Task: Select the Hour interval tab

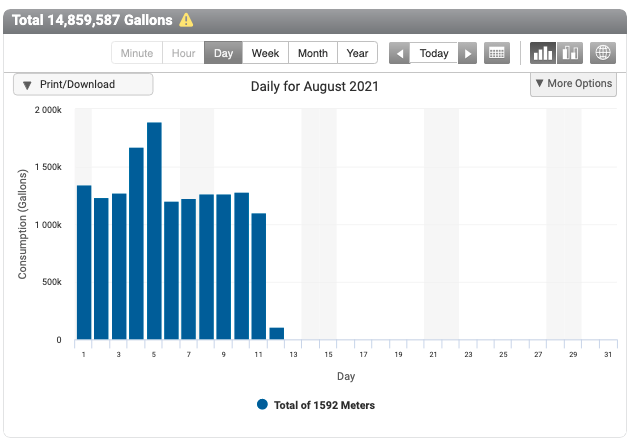Action: tap(183, 53)
